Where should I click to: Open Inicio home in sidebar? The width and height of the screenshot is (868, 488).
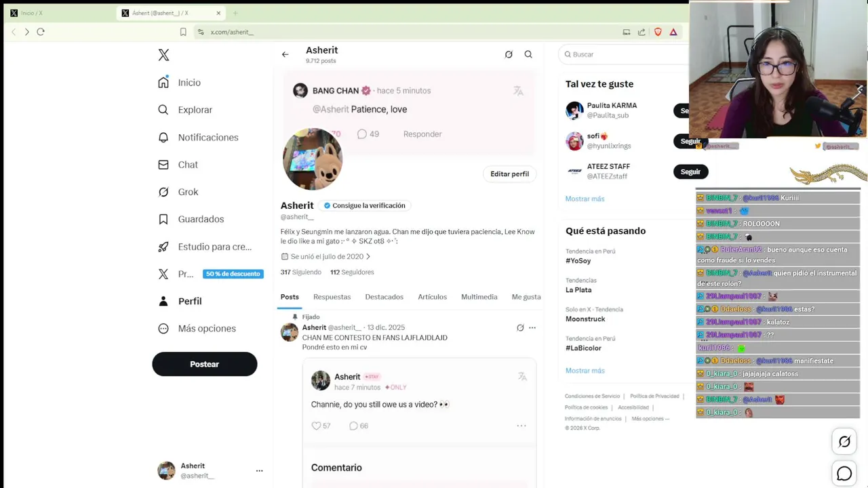coord(180,83)
